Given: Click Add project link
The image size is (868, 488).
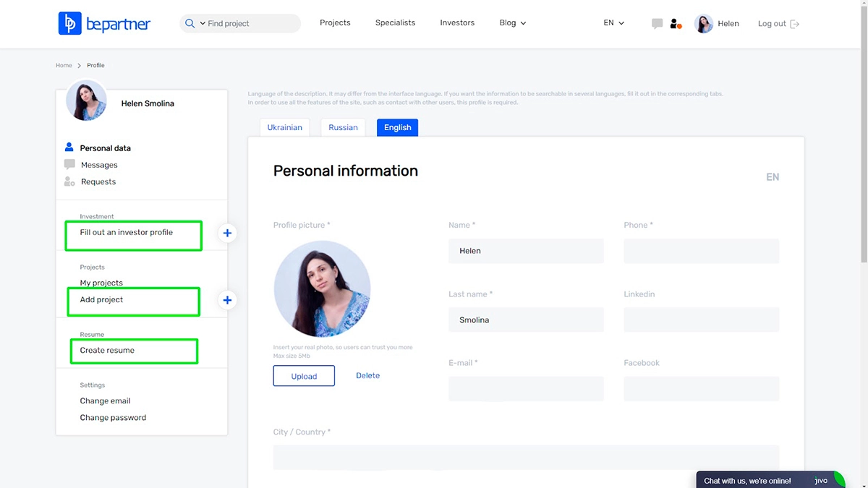Looking at the screenshot, I should [x=101, y=299].
